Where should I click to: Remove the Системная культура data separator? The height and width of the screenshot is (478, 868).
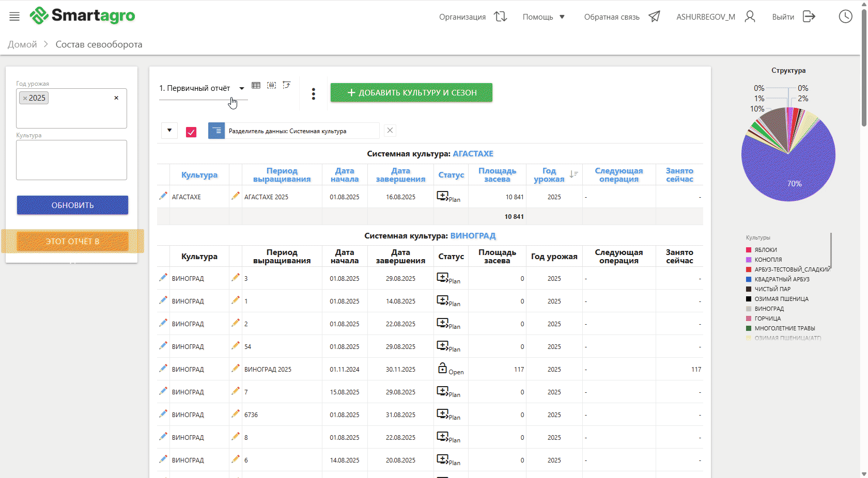390,131
